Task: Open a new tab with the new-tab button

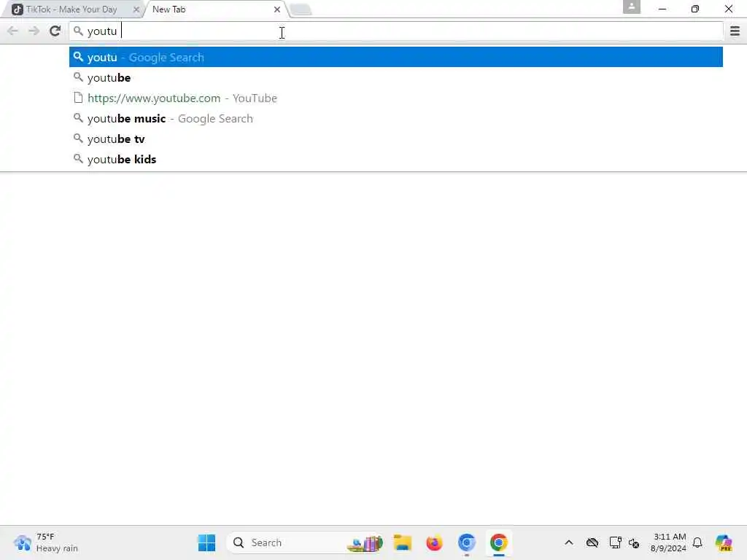Action: [x=301, y=9]
